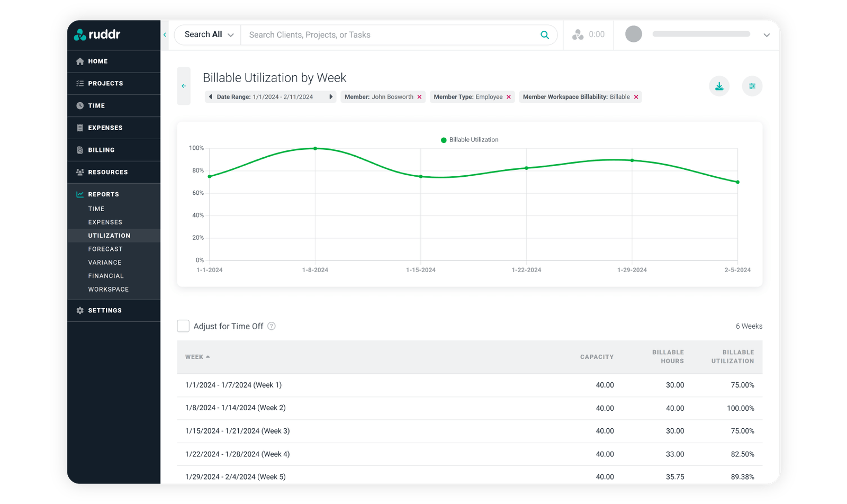Go back using the arrow beside the title
The image size is (847, 504).
(x=184, y=86)
